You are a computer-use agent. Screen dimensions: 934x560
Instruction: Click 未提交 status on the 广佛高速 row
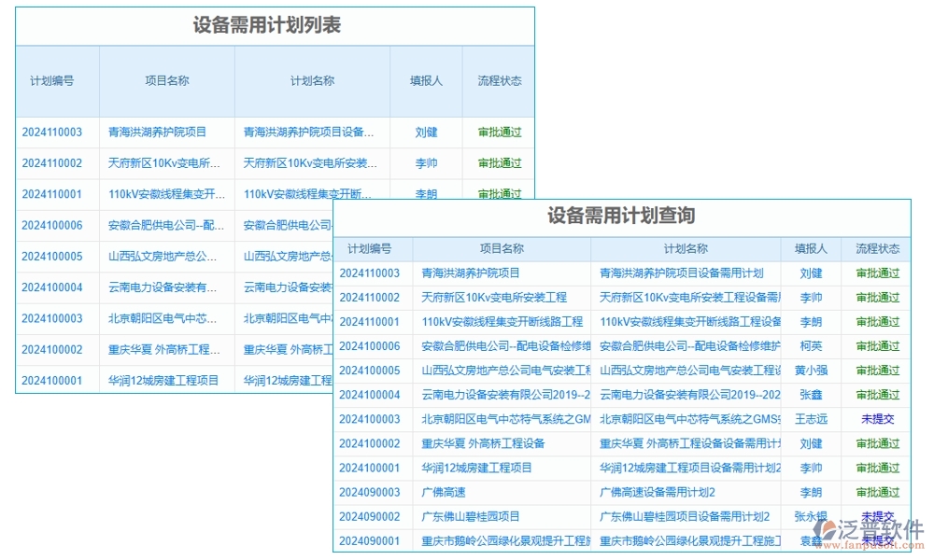(876, 492)
